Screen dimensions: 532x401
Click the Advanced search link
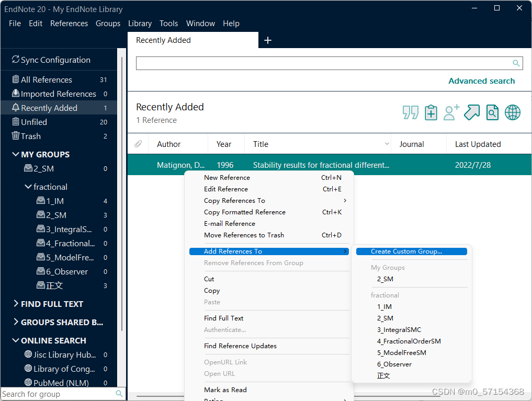tap(481, 81)
